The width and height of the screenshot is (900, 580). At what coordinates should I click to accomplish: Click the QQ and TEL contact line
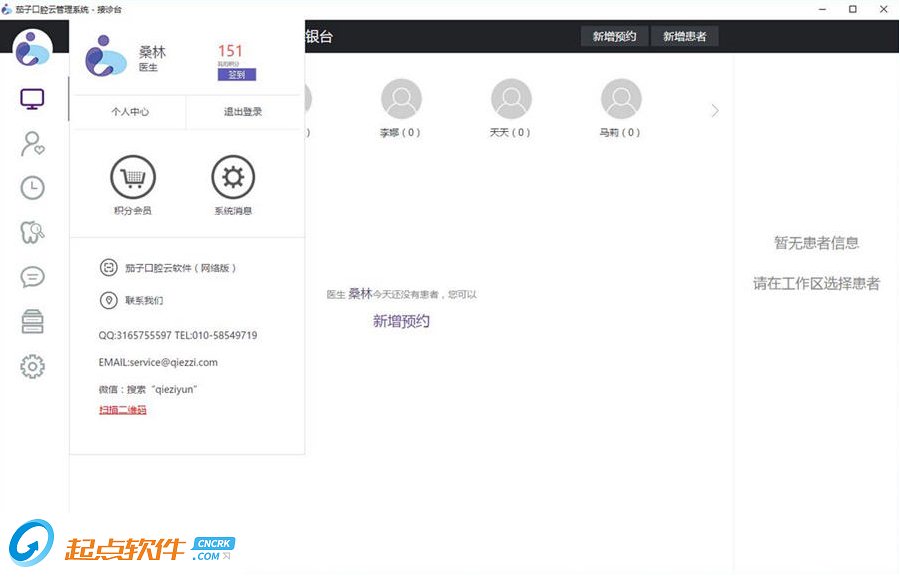178,335
